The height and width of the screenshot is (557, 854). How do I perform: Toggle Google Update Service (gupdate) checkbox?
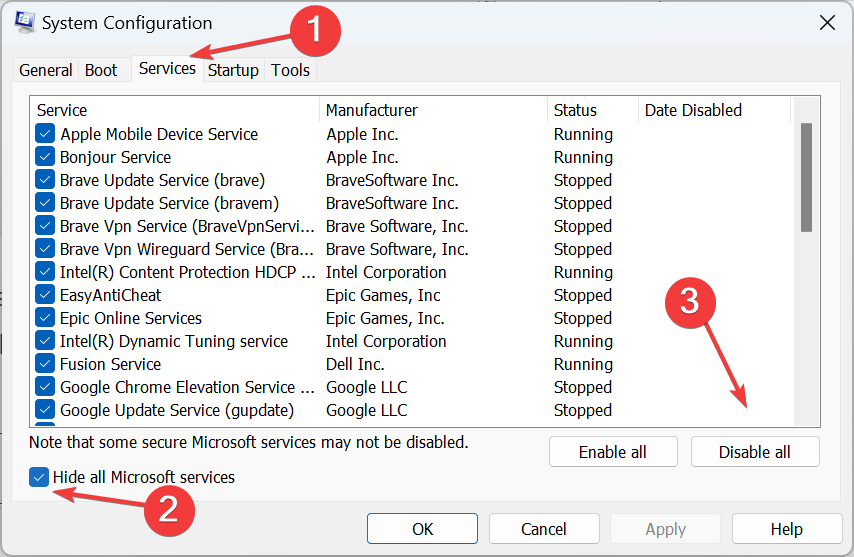tap(45, 409)
